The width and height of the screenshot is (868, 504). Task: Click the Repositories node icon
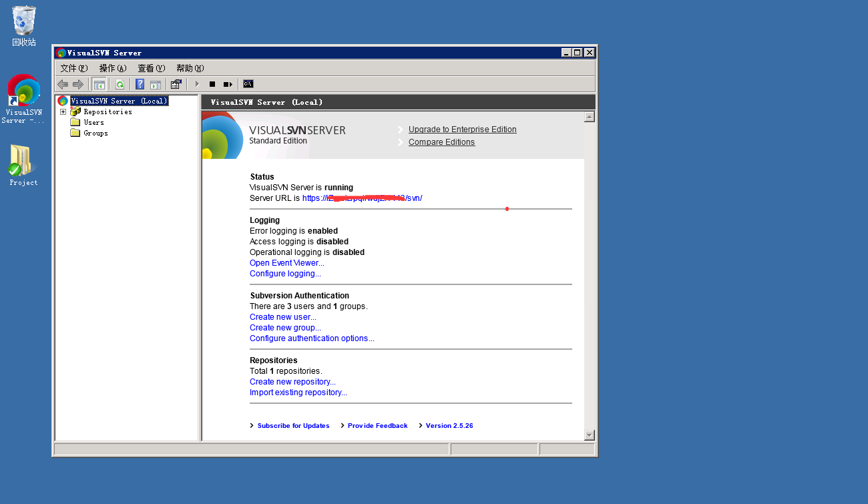tap(75, 111)
